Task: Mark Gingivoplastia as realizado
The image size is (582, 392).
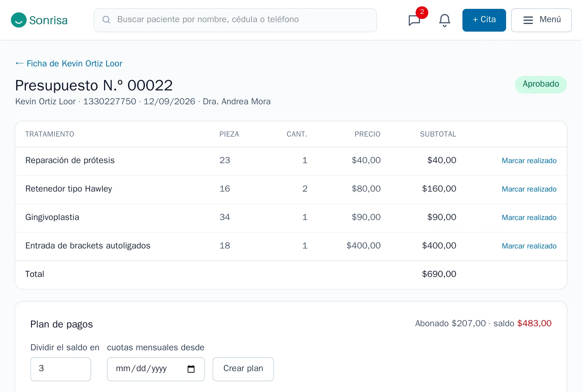Action: click(529, 217)
